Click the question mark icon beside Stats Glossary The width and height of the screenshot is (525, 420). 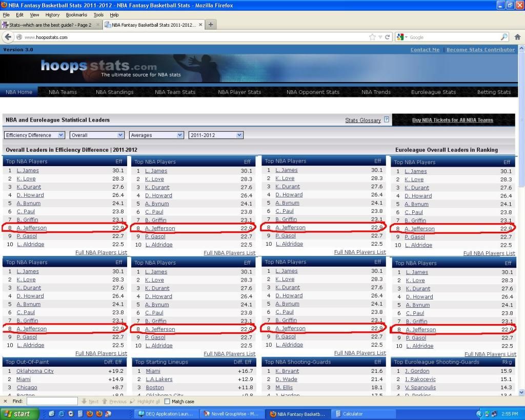pos(387,119)
